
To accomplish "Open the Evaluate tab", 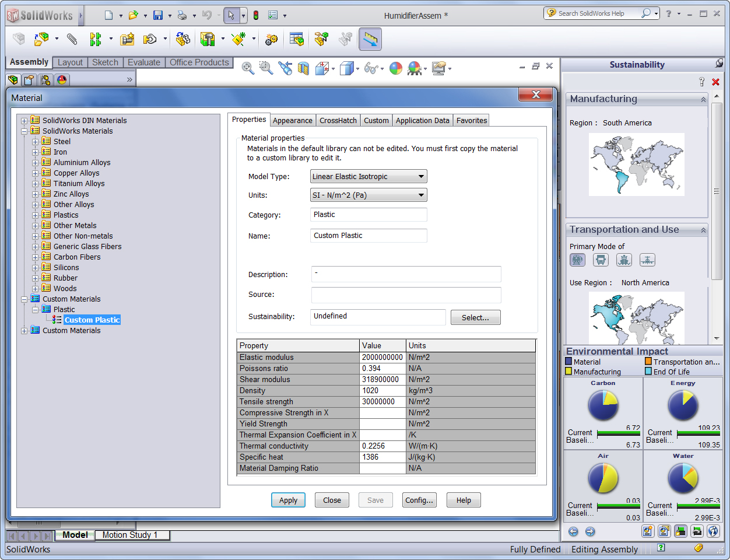I will pyautogui.click(x=144, y=62).
